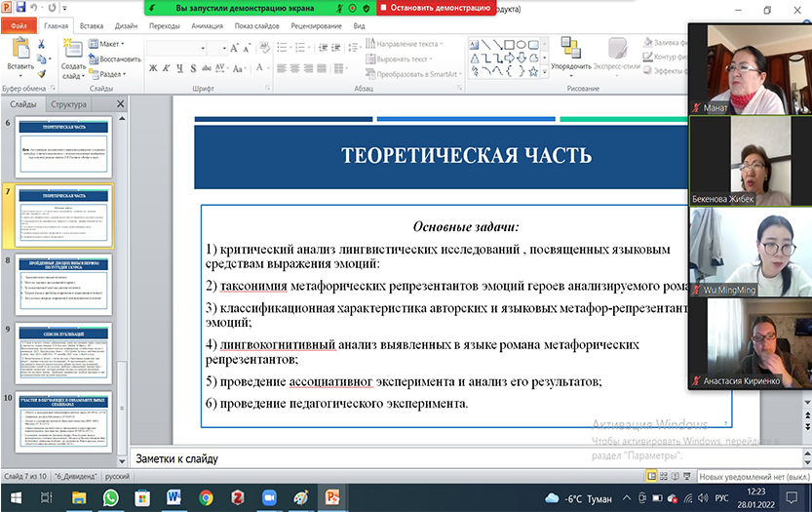Click the Остановить демонстрацию button

(x=436, y=8)
